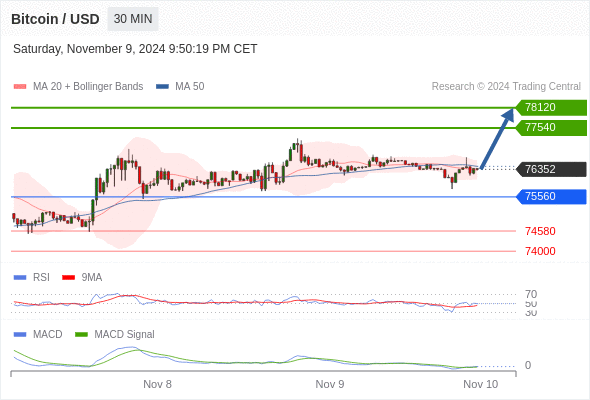Click the Research Trading Central credit
The height and width of the screenshot is (400, 590).
click(x=506, y=87)
